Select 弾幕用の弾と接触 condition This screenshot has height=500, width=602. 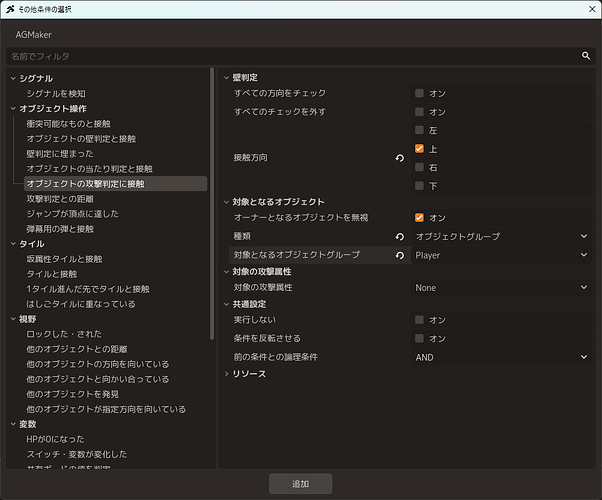tap(60, 229)
